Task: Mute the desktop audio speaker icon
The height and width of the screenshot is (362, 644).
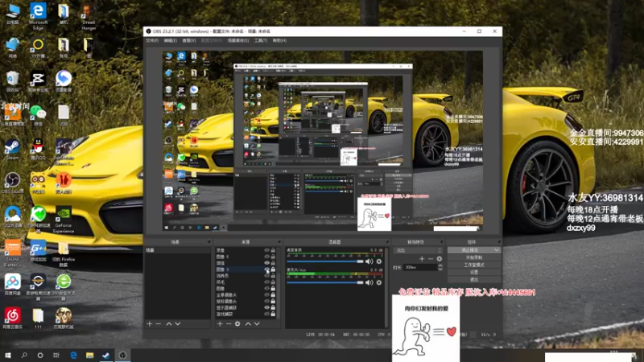Action: (x=369, y=261)
